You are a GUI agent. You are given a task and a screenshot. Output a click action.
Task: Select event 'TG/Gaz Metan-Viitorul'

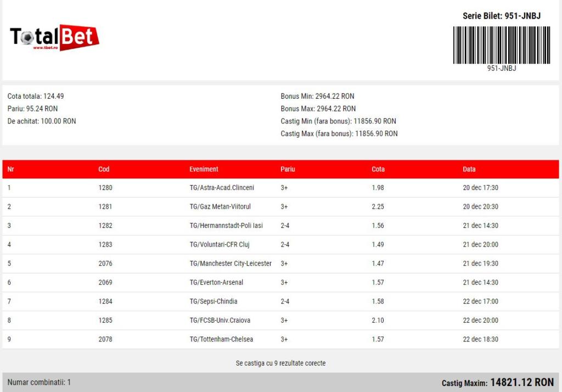220,206
